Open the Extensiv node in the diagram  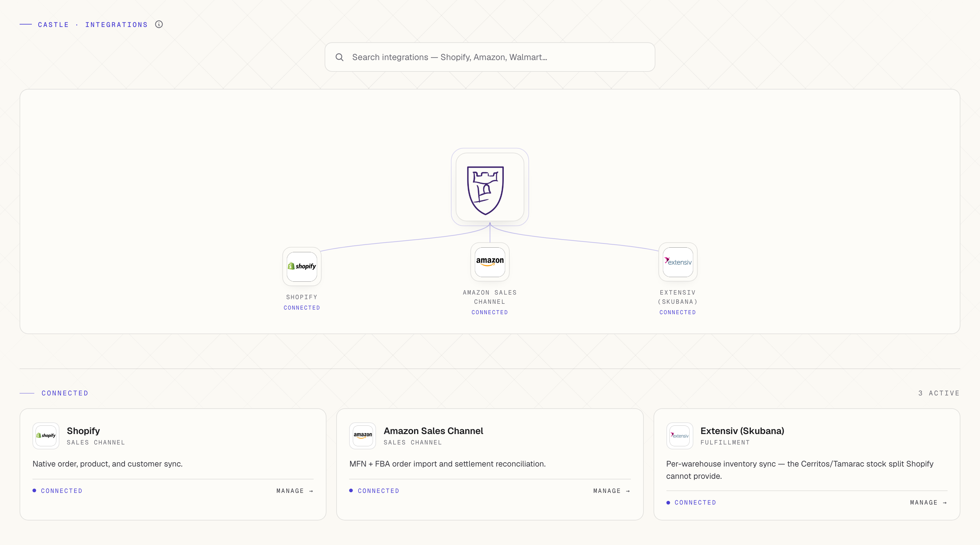tap(677, 262)
